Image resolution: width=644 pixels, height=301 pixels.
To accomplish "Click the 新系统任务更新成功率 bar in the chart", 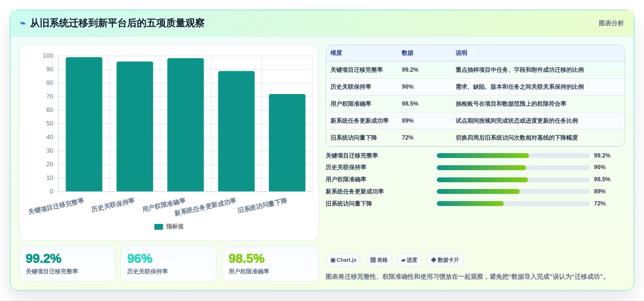I will 236,131.
